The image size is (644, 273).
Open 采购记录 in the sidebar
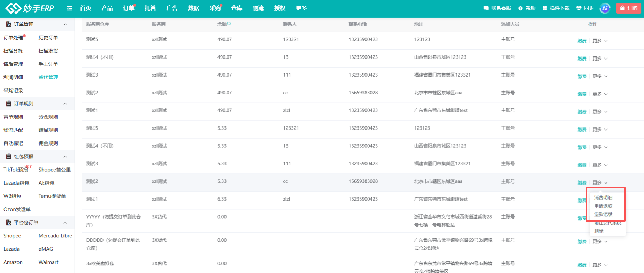pyautogui.click(x=13, y=91)
